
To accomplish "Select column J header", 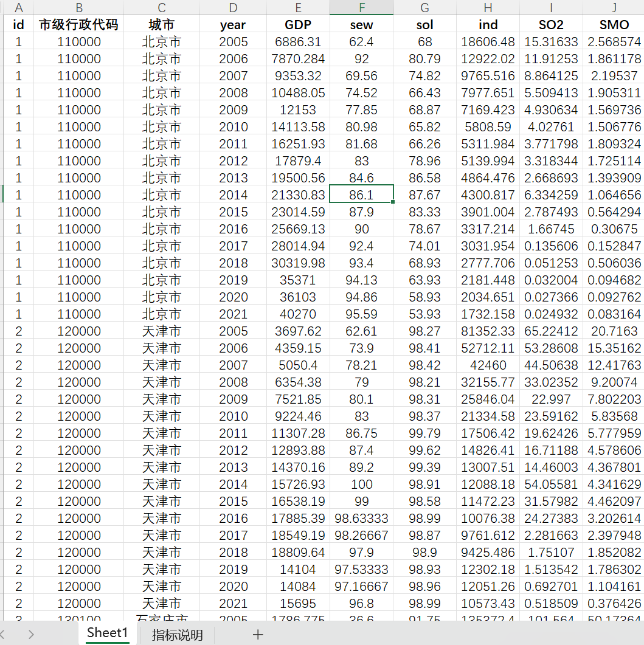I will click(x=614, y=7).
